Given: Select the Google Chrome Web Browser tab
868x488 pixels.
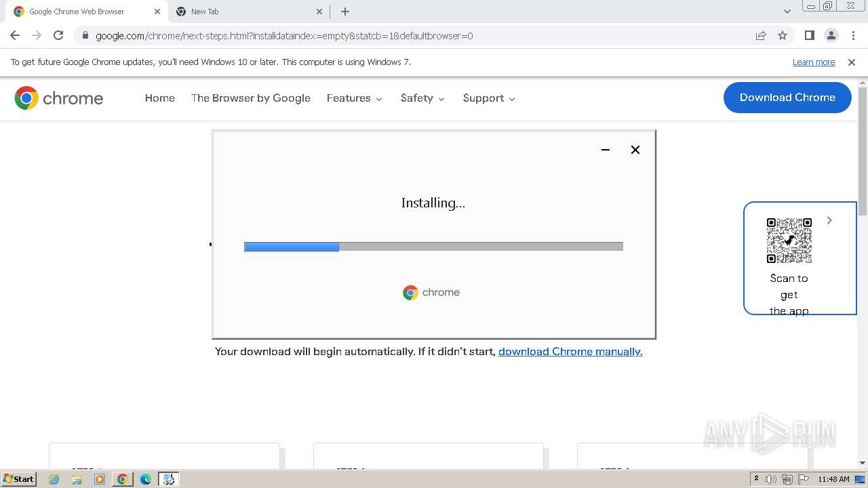Looking at the screenshot, I should tap(86, 12).
